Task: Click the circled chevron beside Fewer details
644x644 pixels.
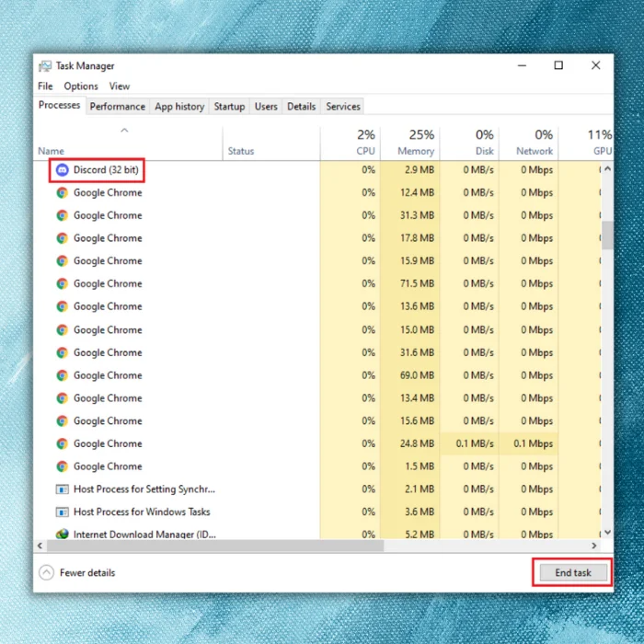Action: pyautogui.click(x=46, y=572)
